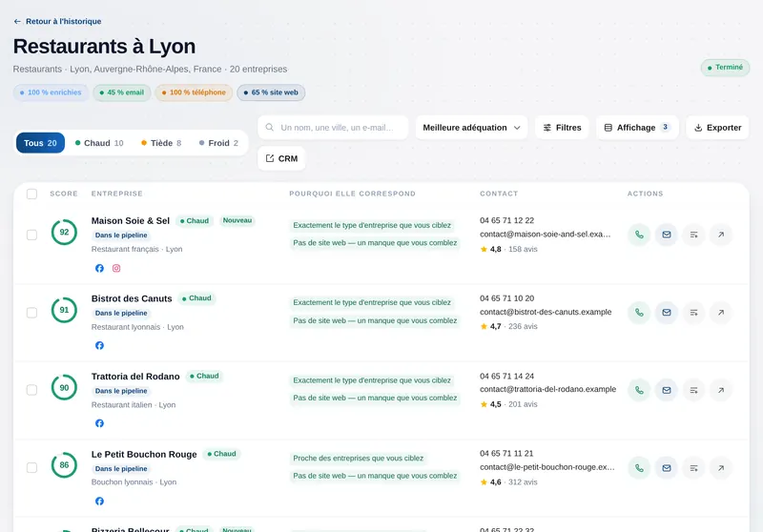763x532 pixels.
Task: Email Maison Soie & Sel via envelope icon
Action: [x=667, y=235]
